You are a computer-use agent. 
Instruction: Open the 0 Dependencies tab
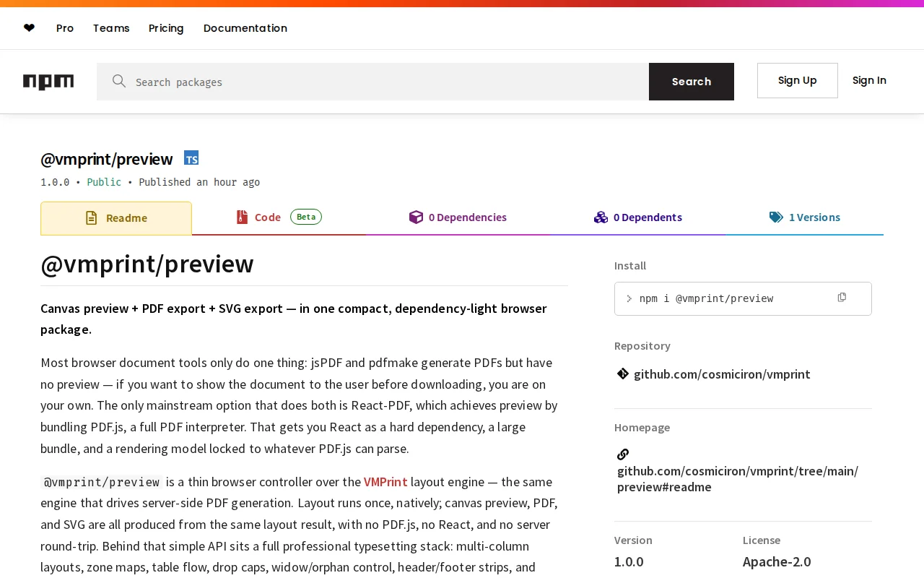pyautogui.click(x=458, y=218)
